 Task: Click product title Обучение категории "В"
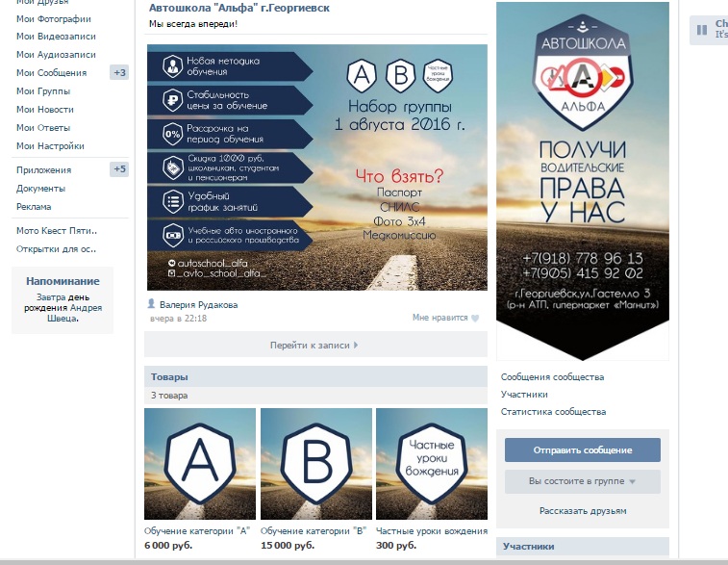[314, 531]
